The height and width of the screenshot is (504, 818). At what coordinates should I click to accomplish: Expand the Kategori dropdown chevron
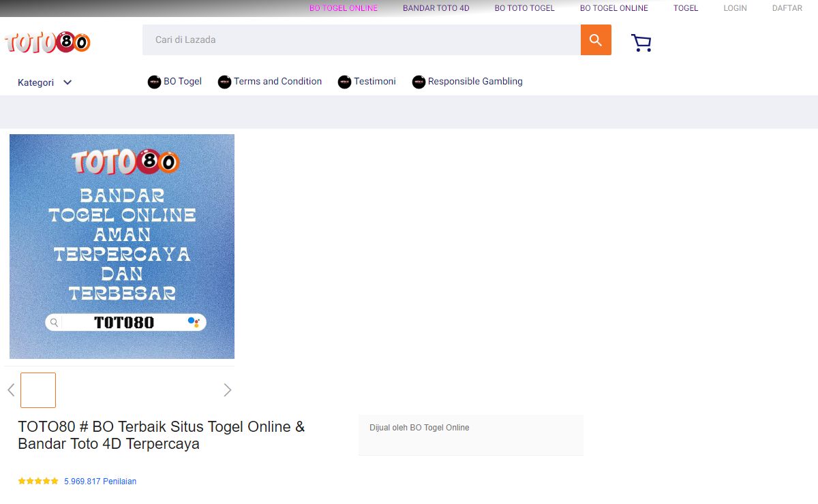[67, 82]
